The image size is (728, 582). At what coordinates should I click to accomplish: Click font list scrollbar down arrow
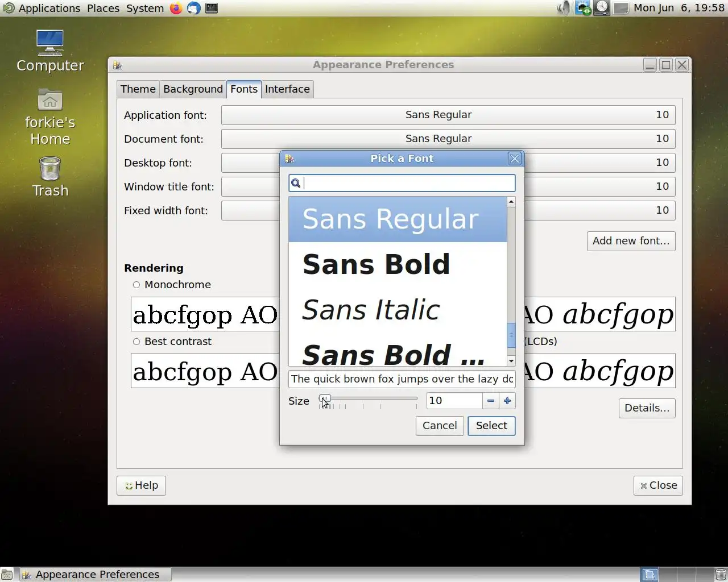(511, 361)
